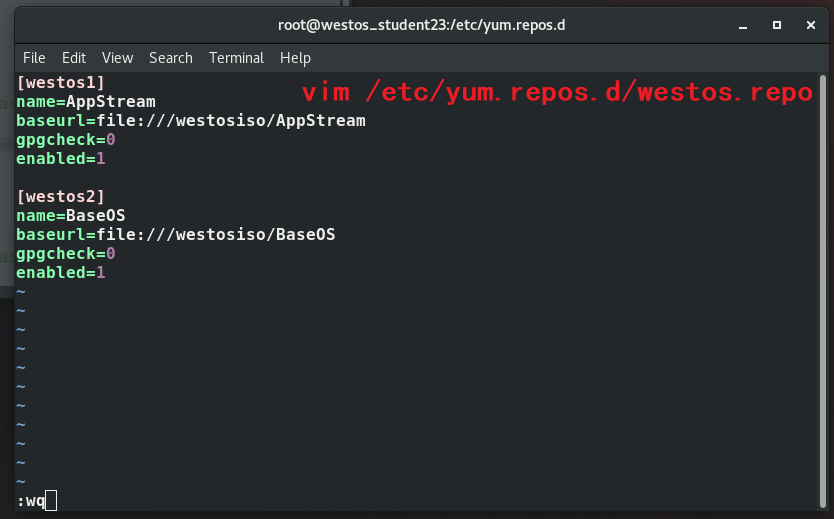Close the terminal window

[811, 25]
